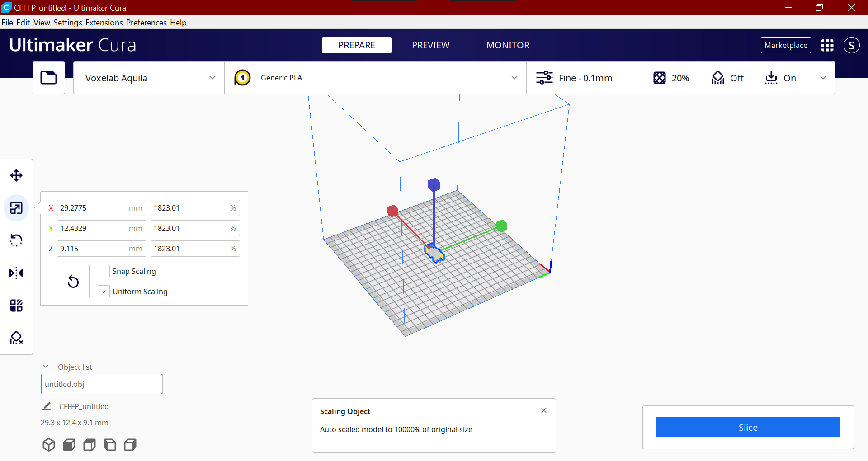The width and height of the screenshot is (868, 461).
Task: Open the apps grid icon
Action: pos(827,45)
